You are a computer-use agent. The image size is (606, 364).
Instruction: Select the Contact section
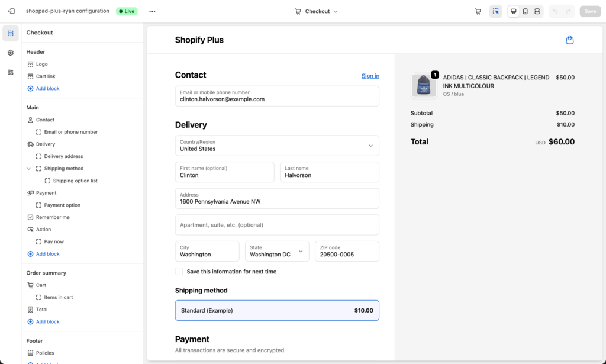coord(45,120)
